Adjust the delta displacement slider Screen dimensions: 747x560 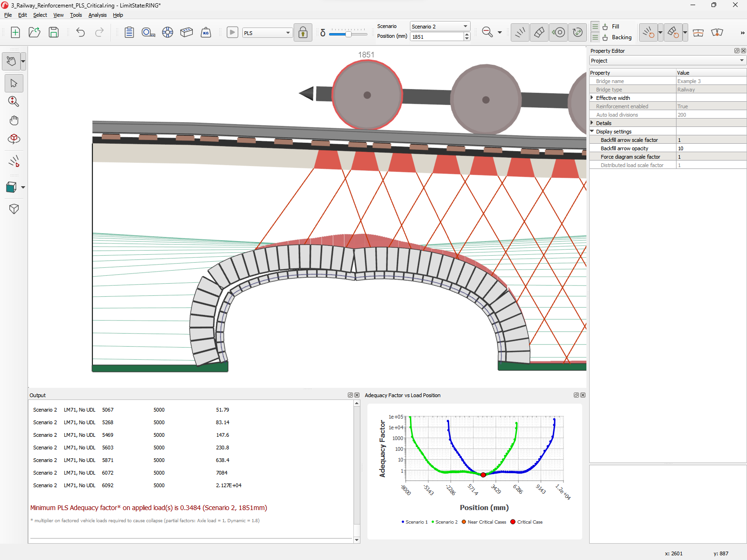348,34
